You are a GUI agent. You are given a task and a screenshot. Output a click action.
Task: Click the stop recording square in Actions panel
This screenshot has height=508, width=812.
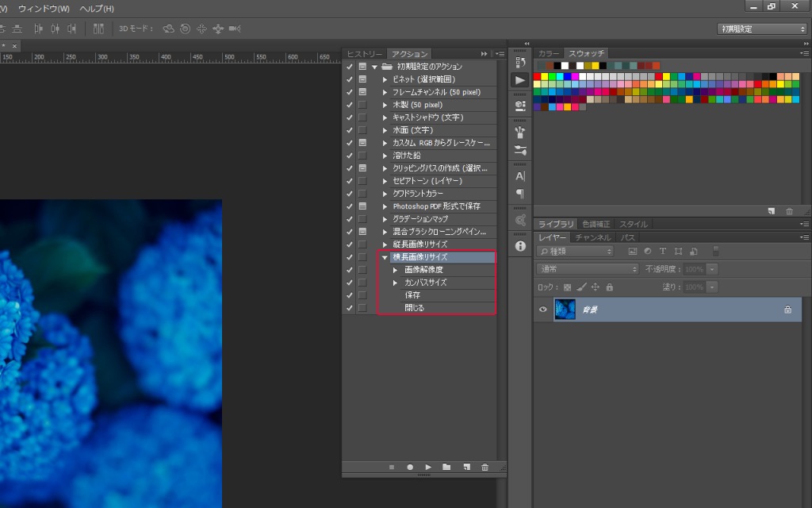[392, 467]
